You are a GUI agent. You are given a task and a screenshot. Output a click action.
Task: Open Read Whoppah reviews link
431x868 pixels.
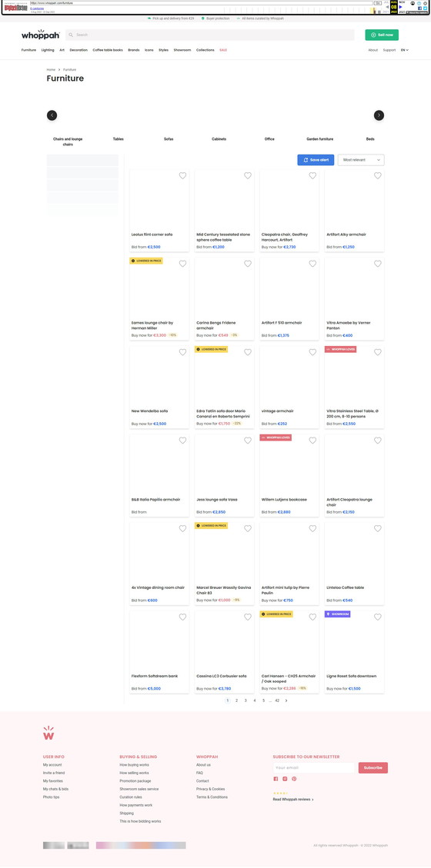click(293, 800)
